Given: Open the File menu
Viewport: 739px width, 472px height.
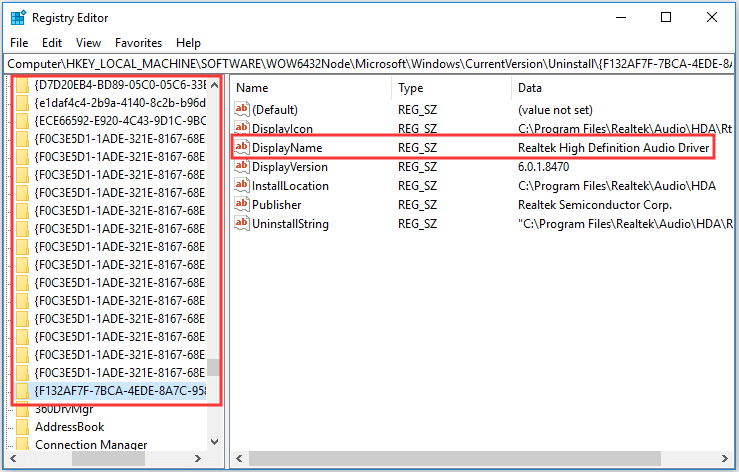Looking at the screenshot, I should coord(19,43).
